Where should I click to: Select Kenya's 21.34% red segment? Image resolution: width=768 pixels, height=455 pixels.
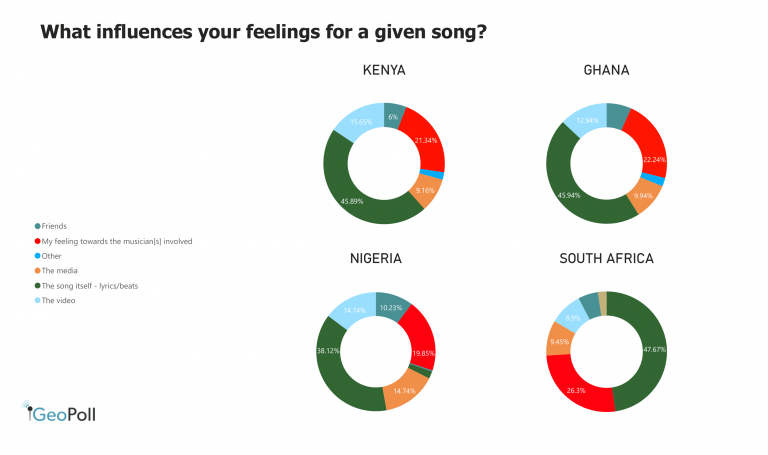[427, 144]
